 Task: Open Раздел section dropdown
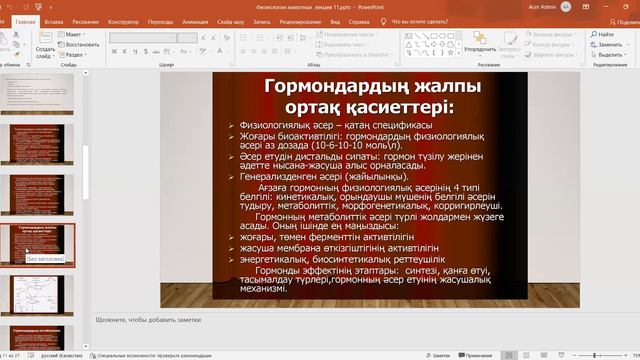pos(73,55)
